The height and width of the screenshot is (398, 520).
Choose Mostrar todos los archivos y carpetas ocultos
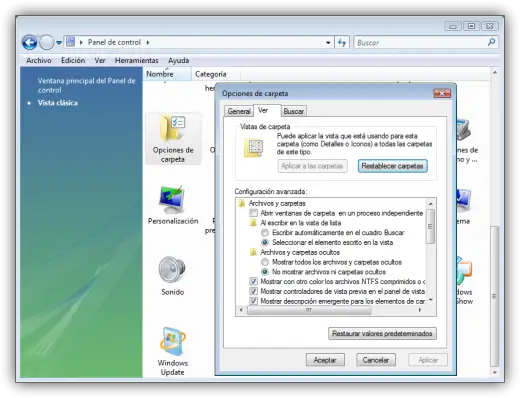(x=265, y=262)
